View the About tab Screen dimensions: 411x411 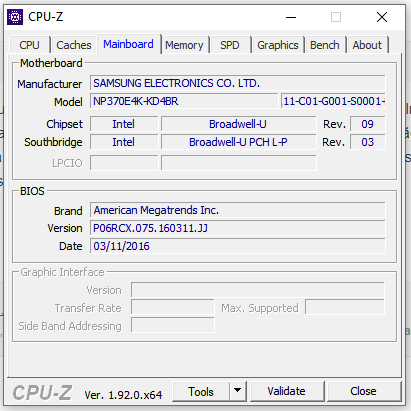pos(367,45)
